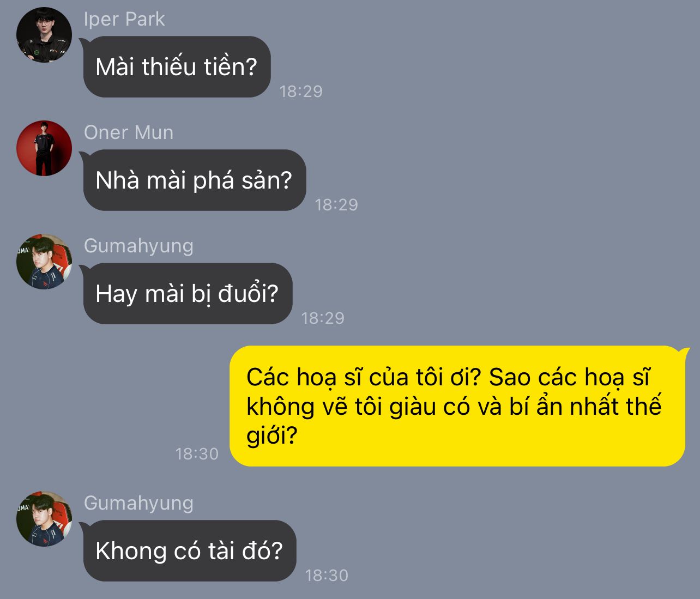The image size is (700, 599).
Task: Select the 'Hay mài bị đuổi?' message bubble
Action: pyautogui.click(x=188, y=294)
